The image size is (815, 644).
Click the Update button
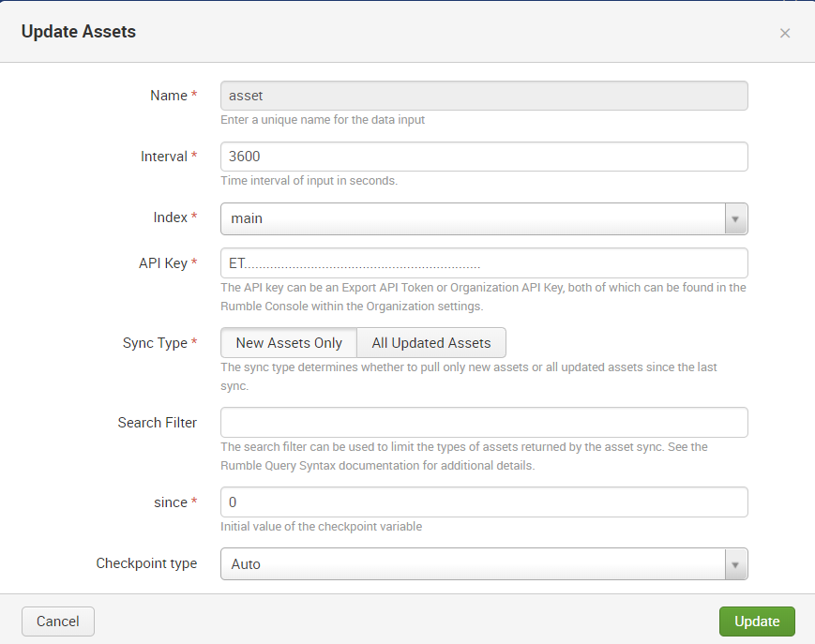pos(756,621)
